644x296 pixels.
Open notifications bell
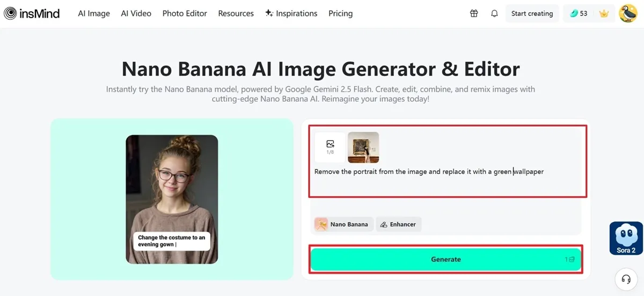pos(494,13)
